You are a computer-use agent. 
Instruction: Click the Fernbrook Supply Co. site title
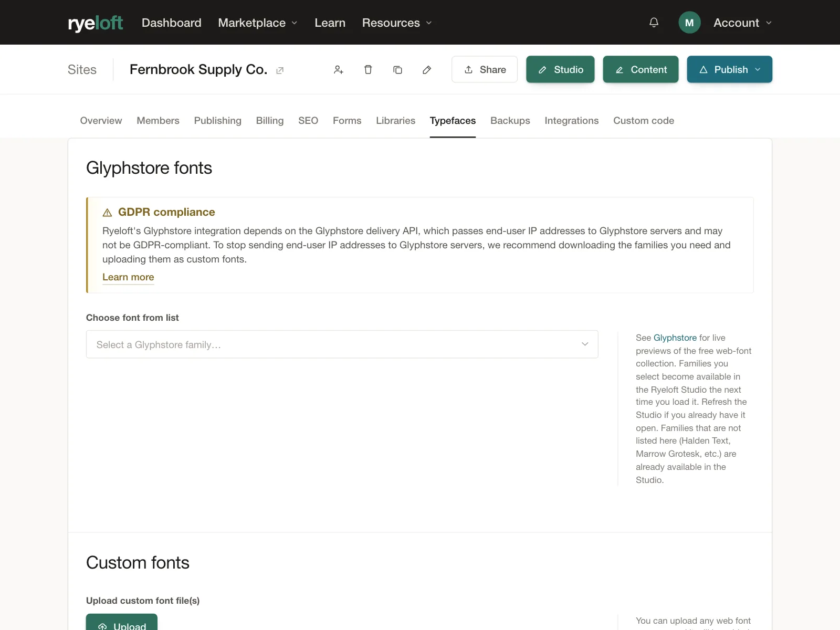198,70
